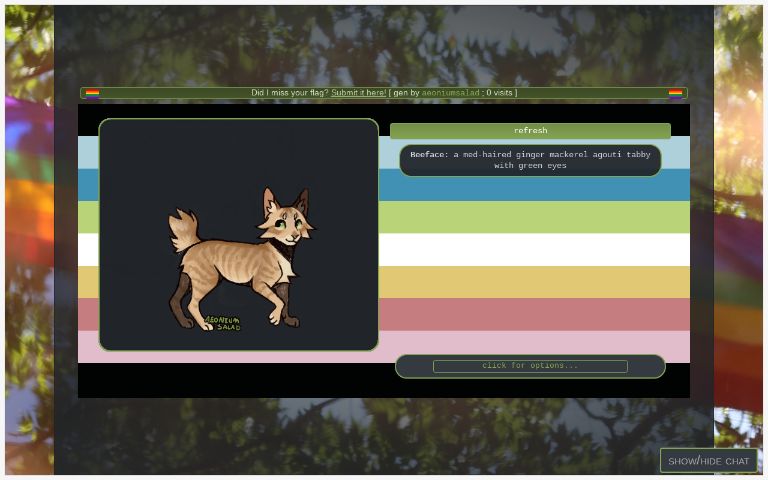Toggle the SHOW/HIDE CHAT button

[708, 461]
